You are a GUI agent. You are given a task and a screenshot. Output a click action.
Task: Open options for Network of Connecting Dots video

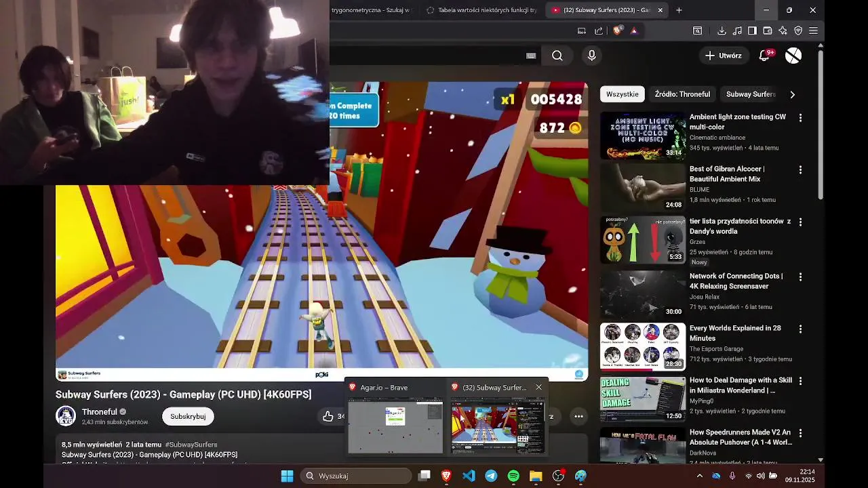click(x=800, y=277)
